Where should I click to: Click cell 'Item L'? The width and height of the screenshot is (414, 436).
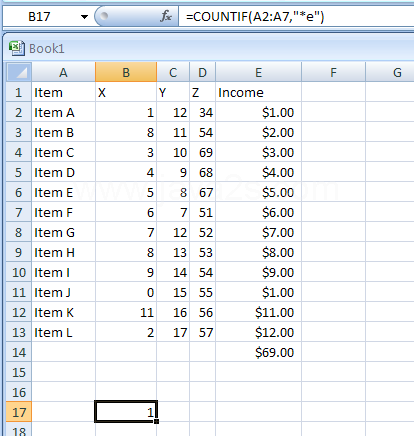coord(63,332)
